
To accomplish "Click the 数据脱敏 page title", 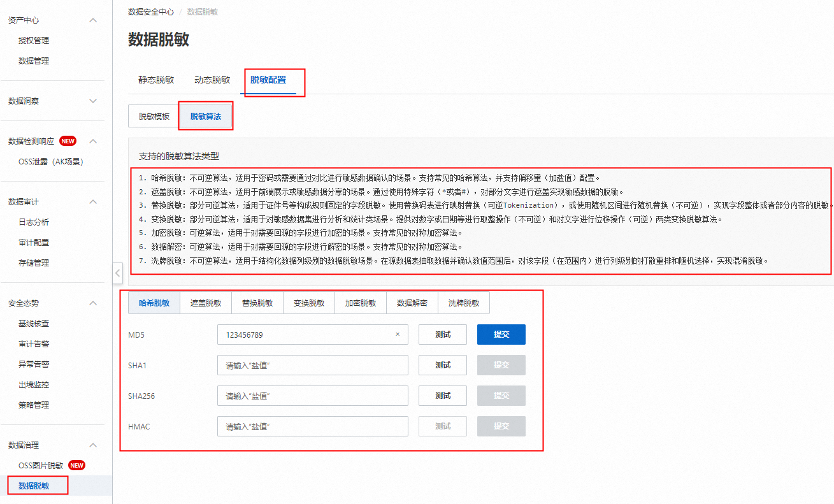I will point(159,40).
